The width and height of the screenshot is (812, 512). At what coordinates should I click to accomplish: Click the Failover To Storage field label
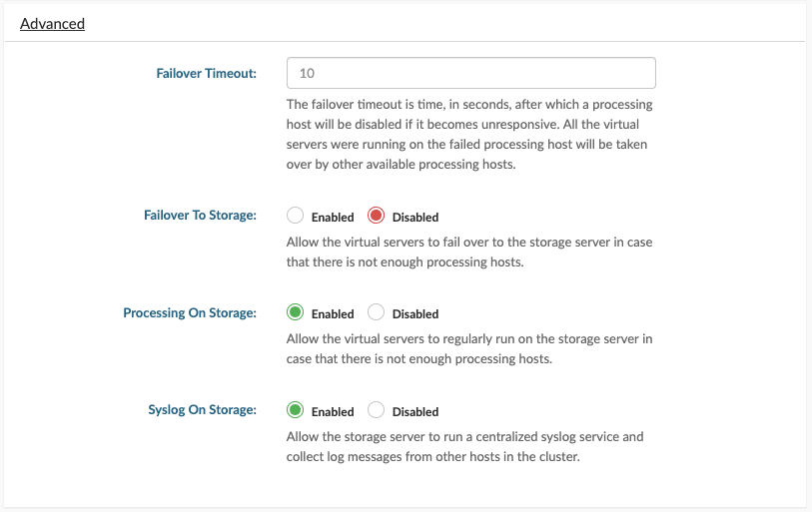tap(200, 215)
